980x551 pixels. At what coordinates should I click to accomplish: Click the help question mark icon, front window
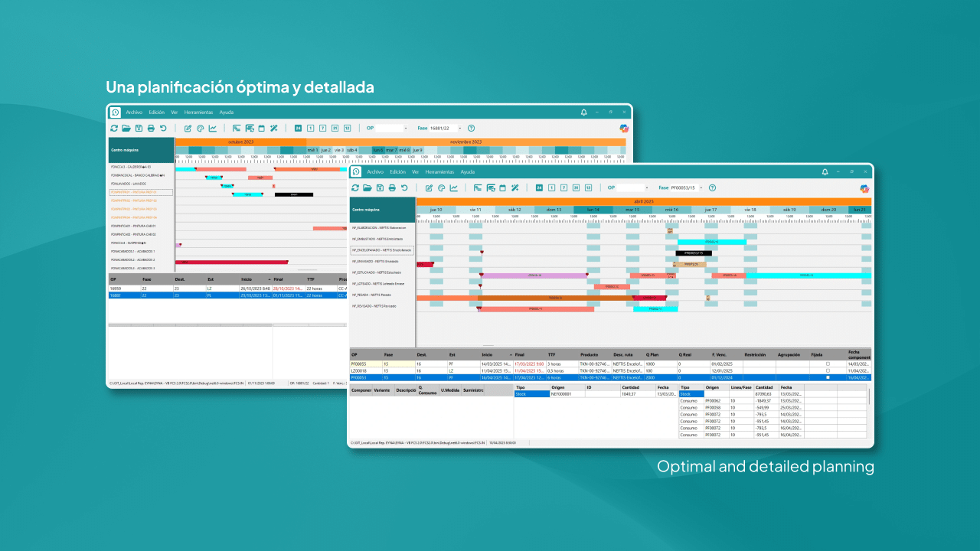(x=712, y=187)
